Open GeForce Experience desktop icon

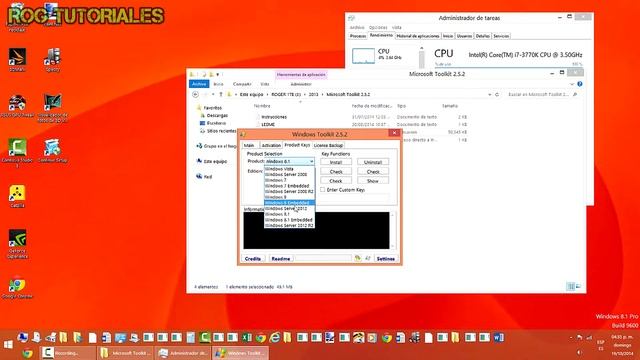click(x=18, y=244)
